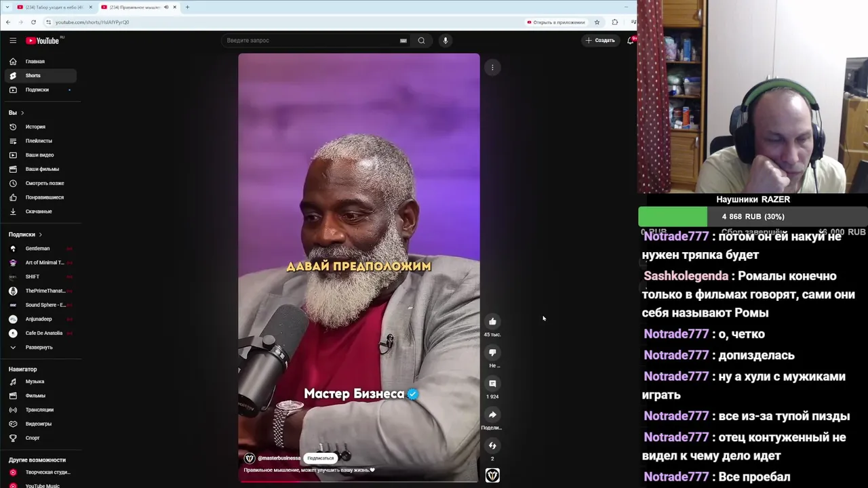Open on-screen keyboard icon in search box
The width and height of the screenshot is (868, 488).
click(403, 41)
